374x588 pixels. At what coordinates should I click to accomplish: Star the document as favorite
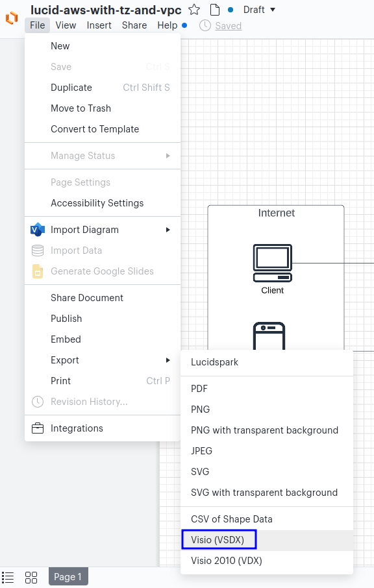click(194, 9)
